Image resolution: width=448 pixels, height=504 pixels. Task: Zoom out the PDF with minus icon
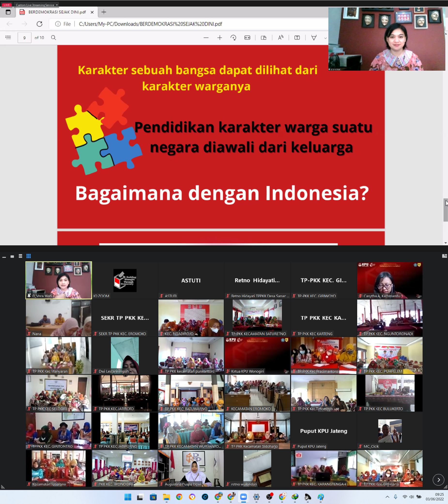click(x=206, y=38)
